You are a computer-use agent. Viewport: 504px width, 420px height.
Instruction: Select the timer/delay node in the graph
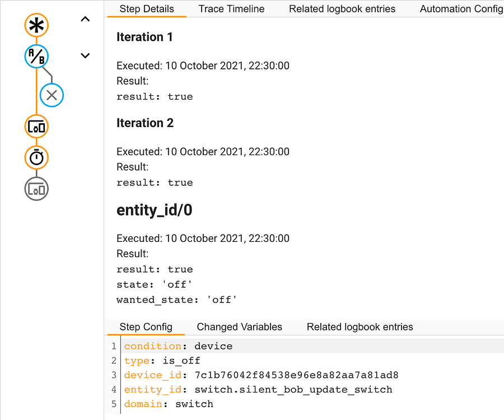click(36, 157)
